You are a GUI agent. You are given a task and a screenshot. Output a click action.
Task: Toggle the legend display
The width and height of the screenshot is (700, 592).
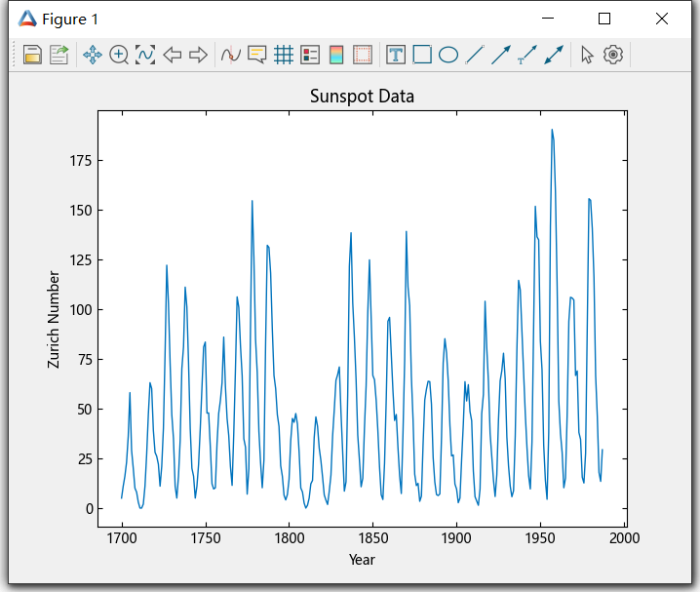pos(310,55)
